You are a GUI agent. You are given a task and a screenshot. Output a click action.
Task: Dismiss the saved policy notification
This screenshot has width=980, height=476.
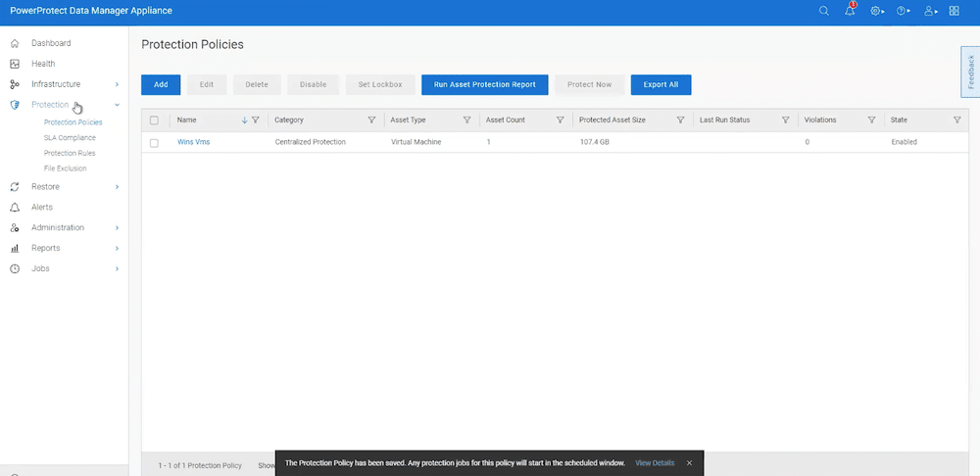(x=689, y=463)
